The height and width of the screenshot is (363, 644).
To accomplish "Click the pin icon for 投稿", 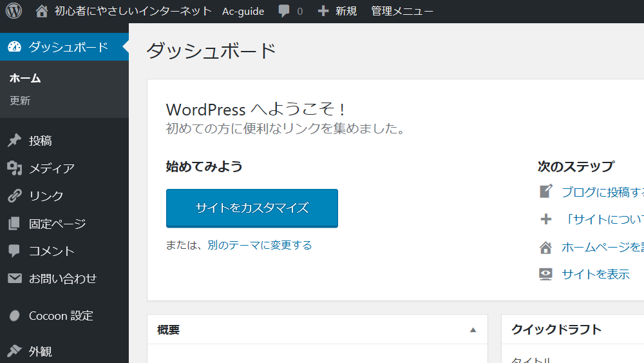I will click(x=14, y=141).
